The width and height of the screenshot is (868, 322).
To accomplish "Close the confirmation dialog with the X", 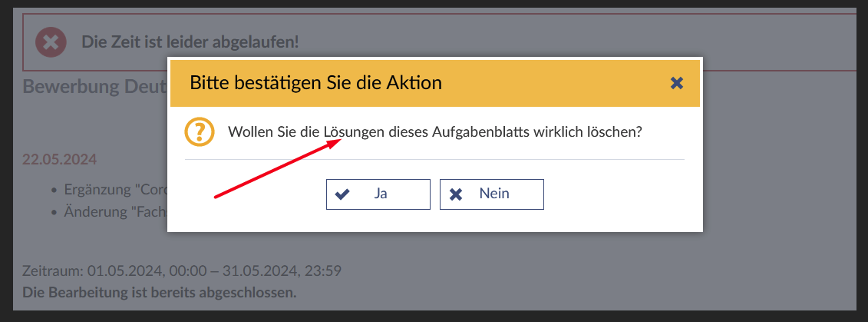I will [x=676, y=83].
